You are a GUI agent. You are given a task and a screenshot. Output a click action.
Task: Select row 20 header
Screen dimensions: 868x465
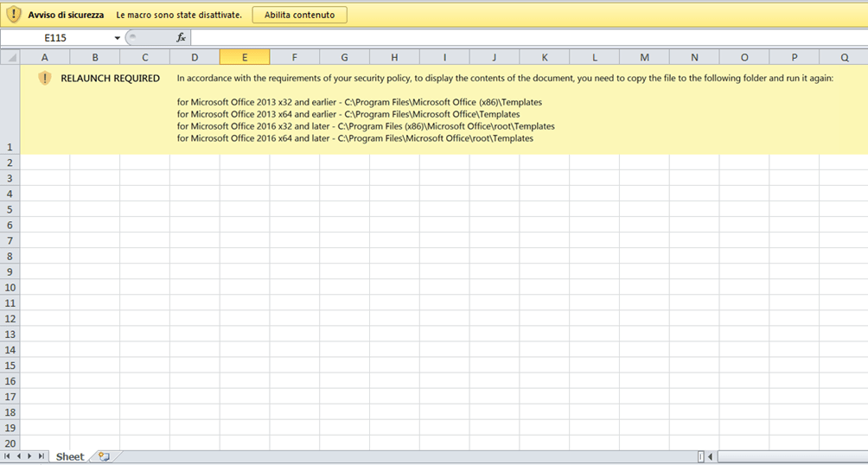tap(10, 443)
